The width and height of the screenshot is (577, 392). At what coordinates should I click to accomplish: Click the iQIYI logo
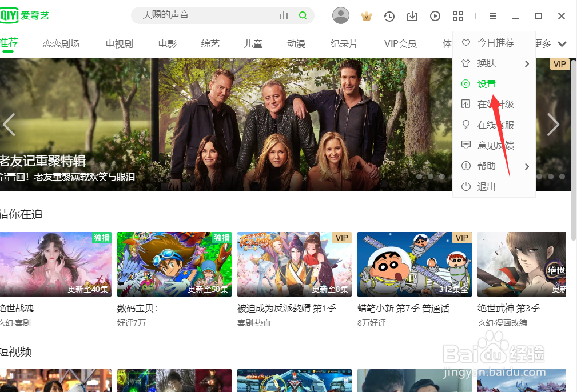(24, 15)
